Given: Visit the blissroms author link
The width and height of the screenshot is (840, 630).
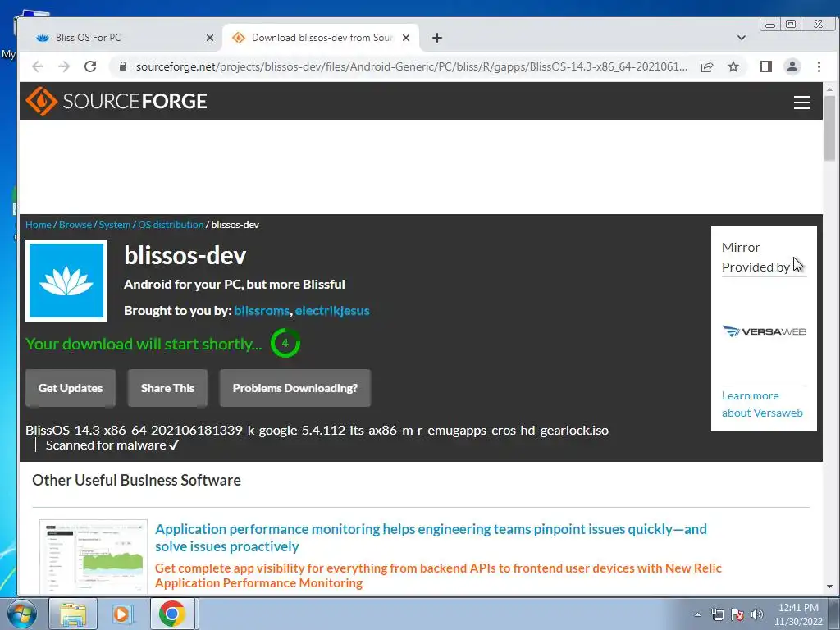Looking at the screenshot, I should tap(262, 311).
